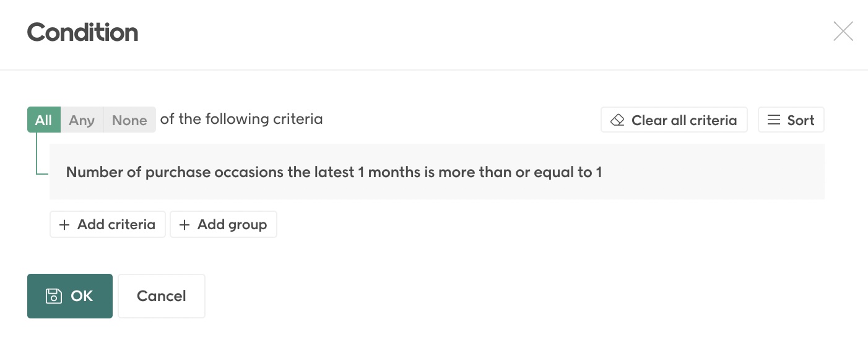Click the floppy disk save icon on OK
Screen dimensions: 868x337
(54, 296)
